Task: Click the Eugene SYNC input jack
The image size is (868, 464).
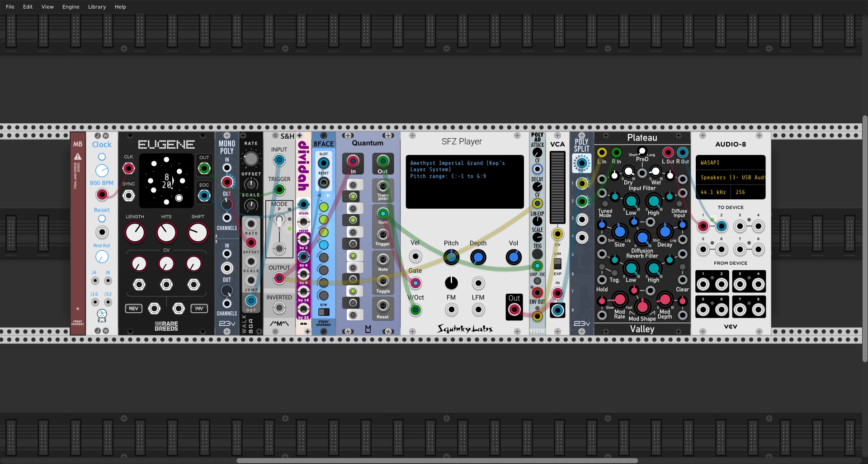Action: tap(129, 196)
